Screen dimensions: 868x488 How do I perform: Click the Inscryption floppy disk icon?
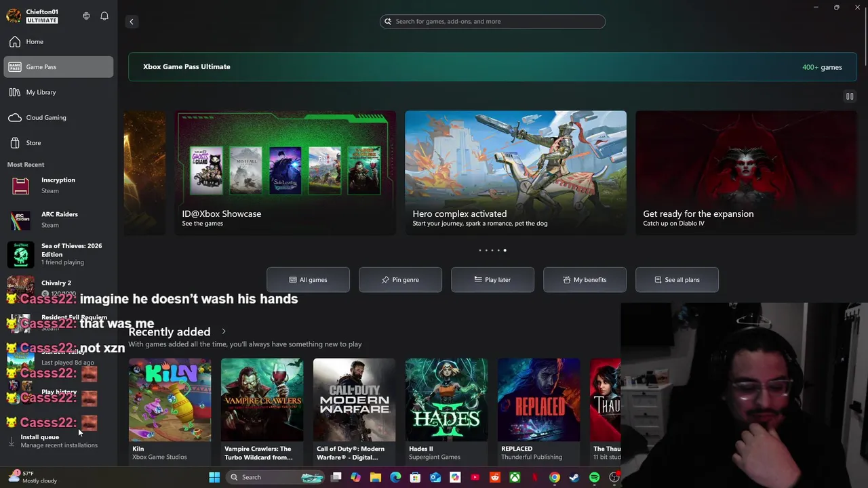tap(20, 185)
